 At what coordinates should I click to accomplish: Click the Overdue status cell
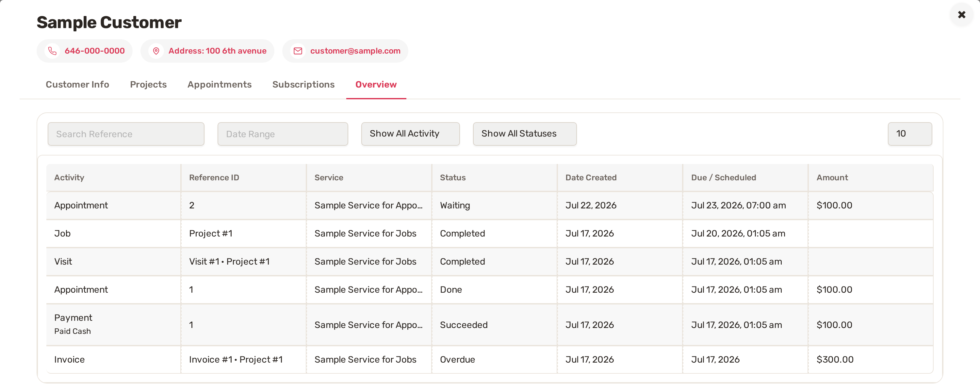click(x=495, y=360)
